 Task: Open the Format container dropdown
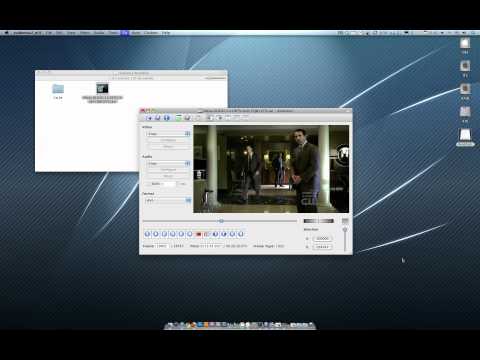(168, 200)
